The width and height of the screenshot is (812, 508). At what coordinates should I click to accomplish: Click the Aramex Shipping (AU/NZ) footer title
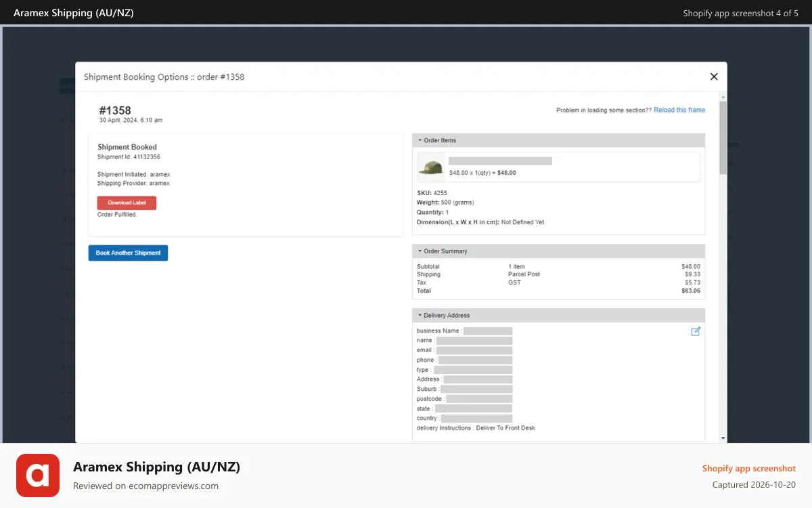(156, 467)
